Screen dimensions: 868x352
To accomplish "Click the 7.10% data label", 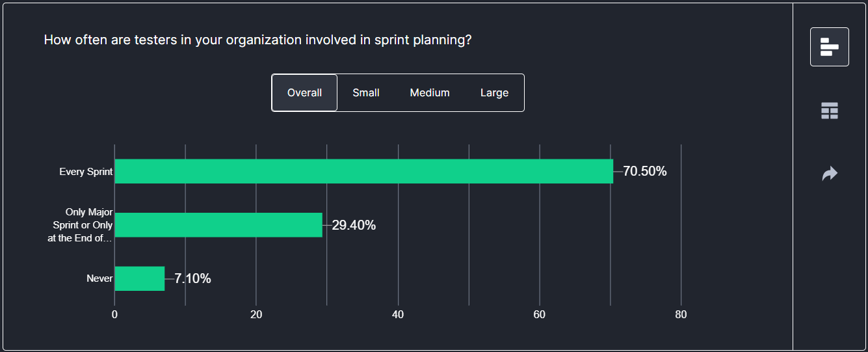I will point(192,278).
